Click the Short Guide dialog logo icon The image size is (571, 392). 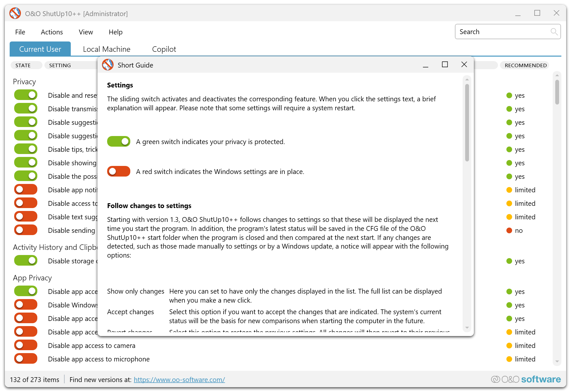coord(108,65)
